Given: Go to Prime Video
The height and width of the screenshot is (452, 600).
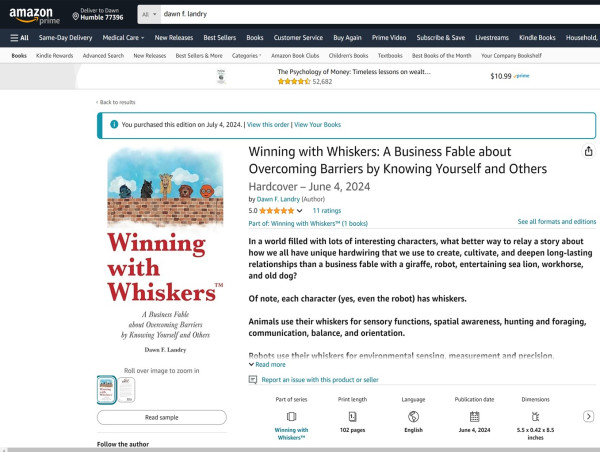Looking at the screenshot, I should pyautogui.click(x=389, y=38).
